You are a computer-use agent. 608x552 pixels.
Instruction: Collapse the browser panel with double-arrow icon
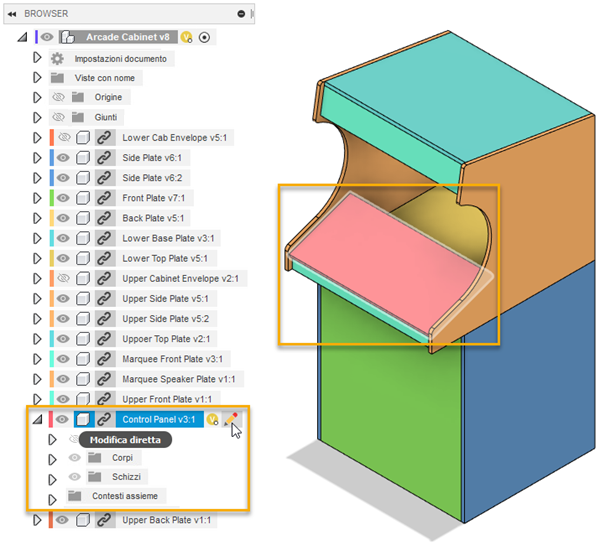[x=12, y=14]
